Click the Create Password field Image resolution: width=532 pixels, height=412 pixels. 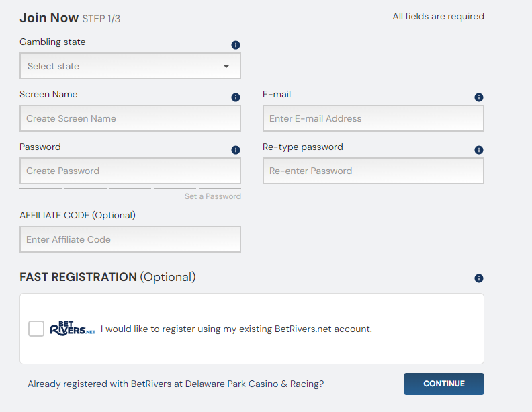click(130, 171)
